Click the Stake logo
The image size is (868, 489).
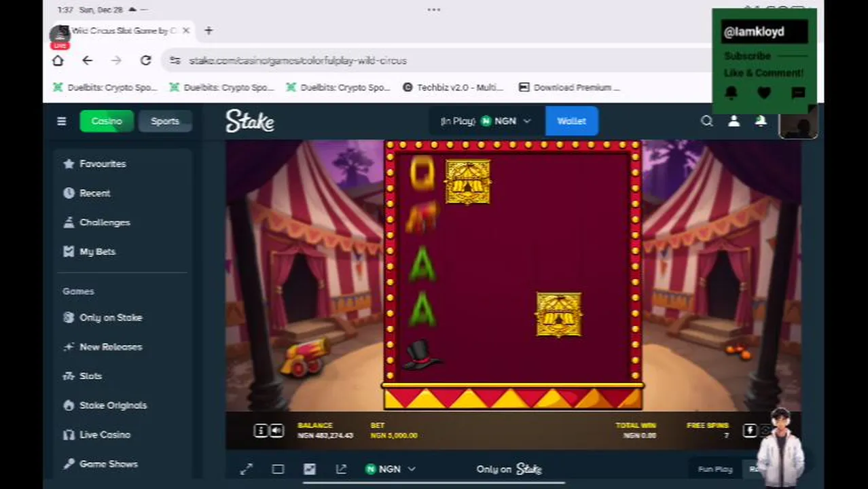[x=250, y=121]
